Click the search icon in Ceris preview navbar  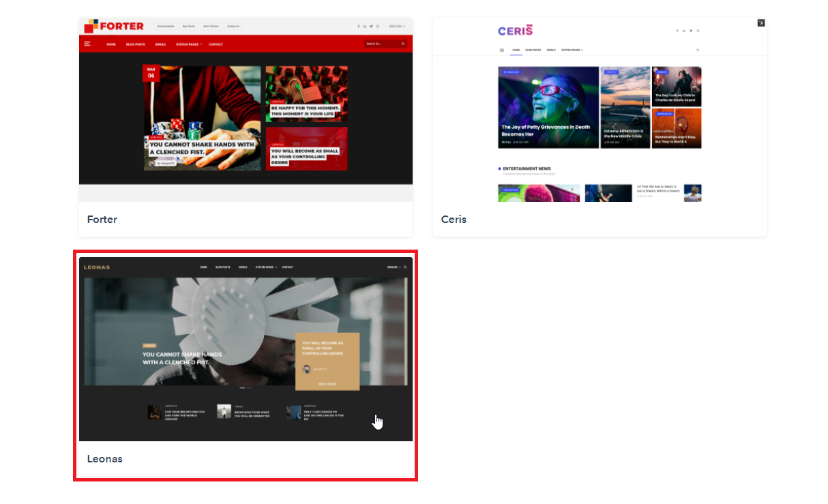tap(697, 50)
